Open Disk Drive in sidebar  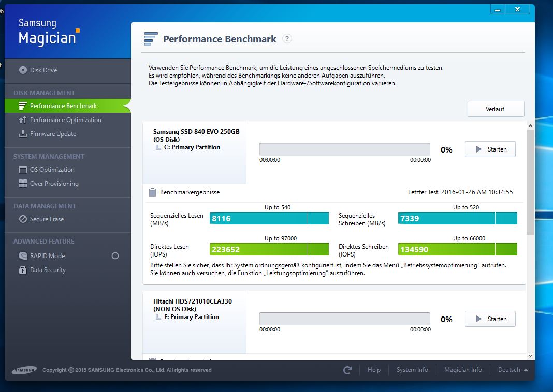point(43,70)
